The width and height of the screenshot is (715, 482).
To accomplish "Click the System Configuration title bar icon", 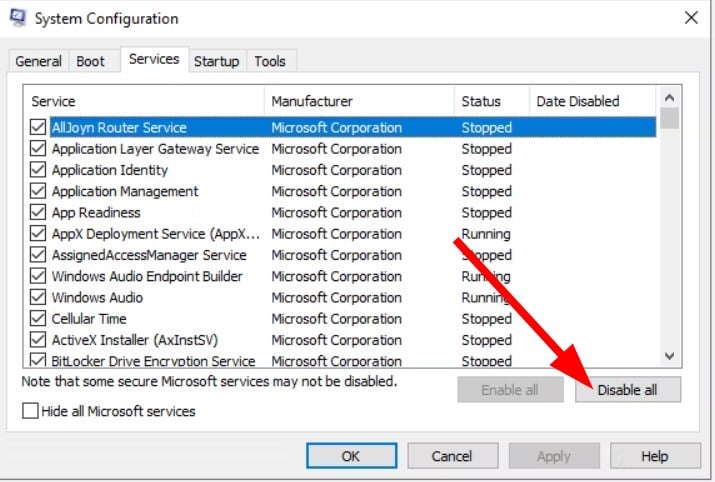I will point(18,18).
